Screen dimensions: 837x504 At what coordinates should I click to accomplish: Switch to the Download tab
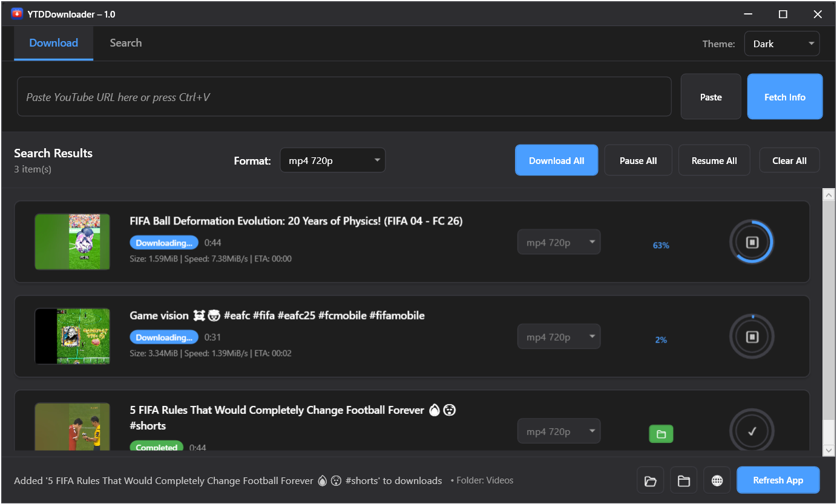click(54, 43)
